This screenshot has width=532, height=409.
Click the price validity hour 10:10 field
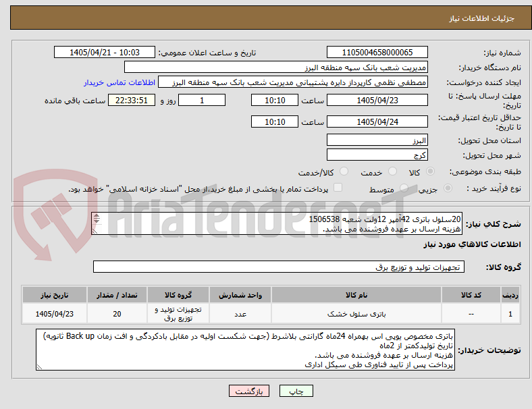pyautogui.click(x=275, y=121)
